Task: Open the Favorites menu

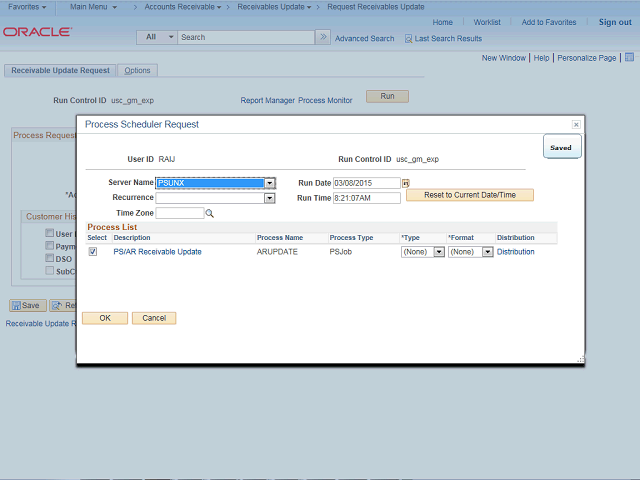Action: click(27, 7)
